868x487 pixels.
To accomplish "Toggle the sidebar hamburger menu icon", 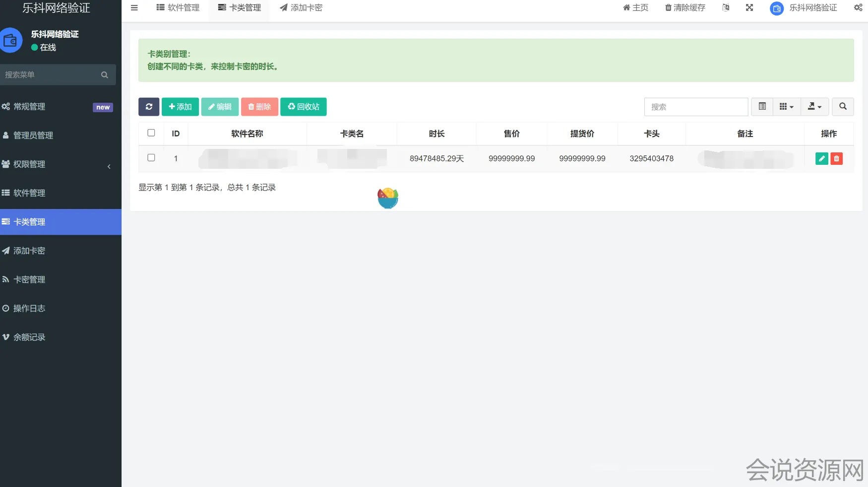I will [x=134, y=8].
